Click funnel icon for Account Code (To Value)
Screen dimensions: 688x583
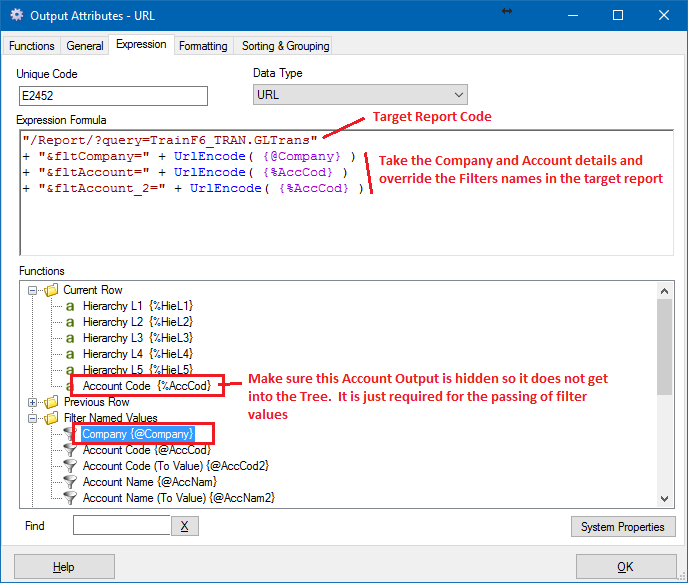click(x=70, y=466)
